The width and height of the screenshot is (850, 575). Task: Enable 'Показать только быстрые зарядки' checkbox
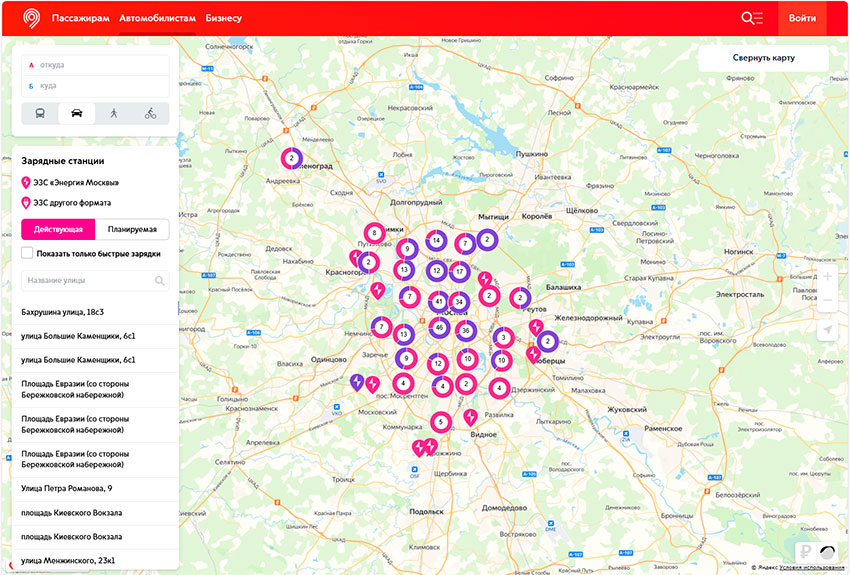pyautogui.click(x=28, y=254)
